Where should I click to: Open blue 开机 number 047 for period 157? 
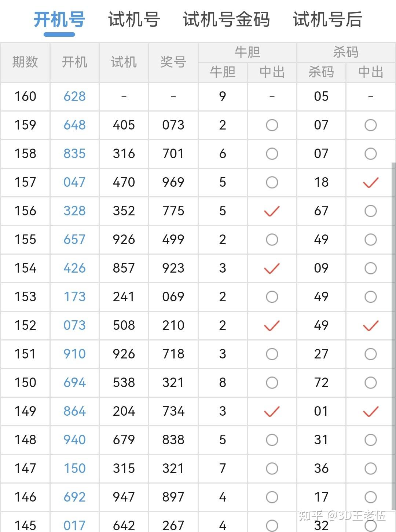(x=74, y=182)
